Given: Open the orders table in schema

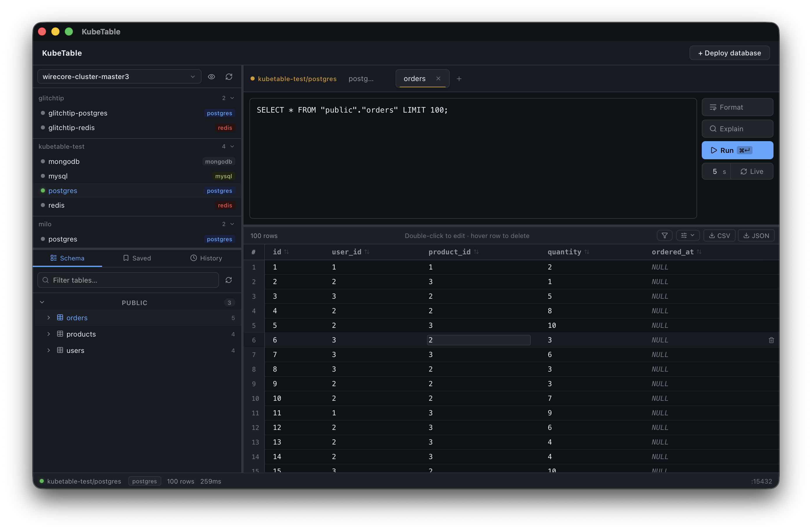Looking at the screenshot, I should pos(137,318).
